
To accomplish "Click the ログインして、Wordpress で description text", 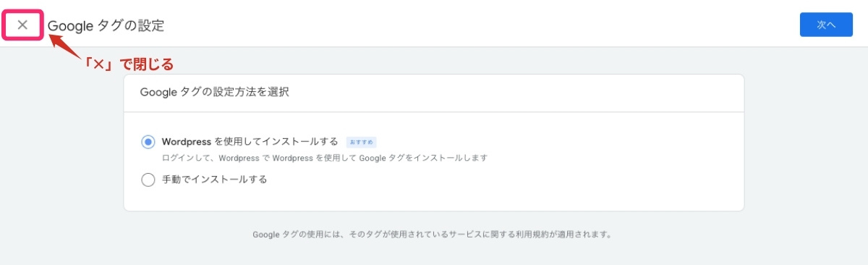I will [325, 157].
